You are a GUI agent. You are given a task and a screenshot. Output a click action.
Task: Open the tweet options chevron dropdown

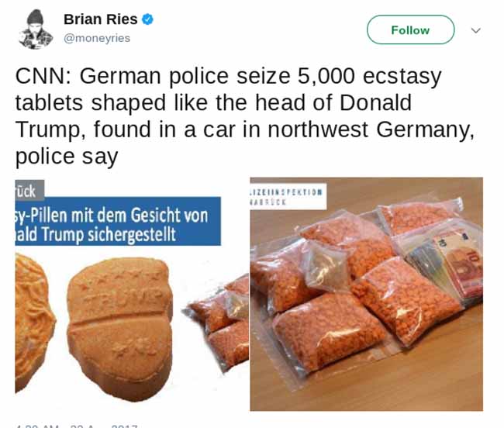tap(476, 30)
